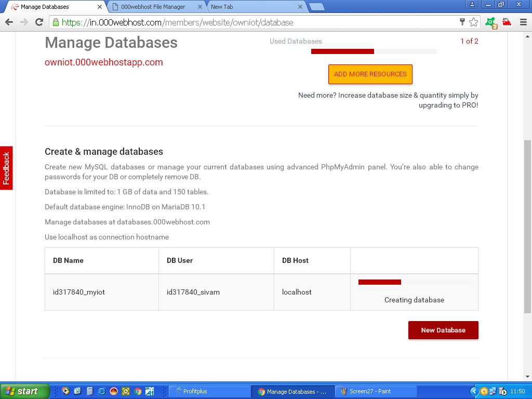Open the Profitplus taskbar window

click(x=209, y=391)
